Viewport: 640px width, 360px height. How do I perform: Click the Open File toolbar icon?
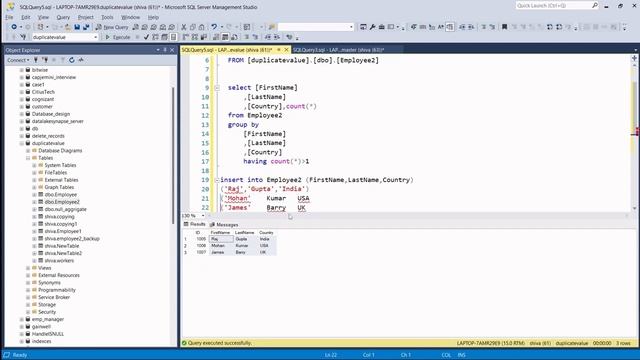pyautogui.click(x=68, y=27)
